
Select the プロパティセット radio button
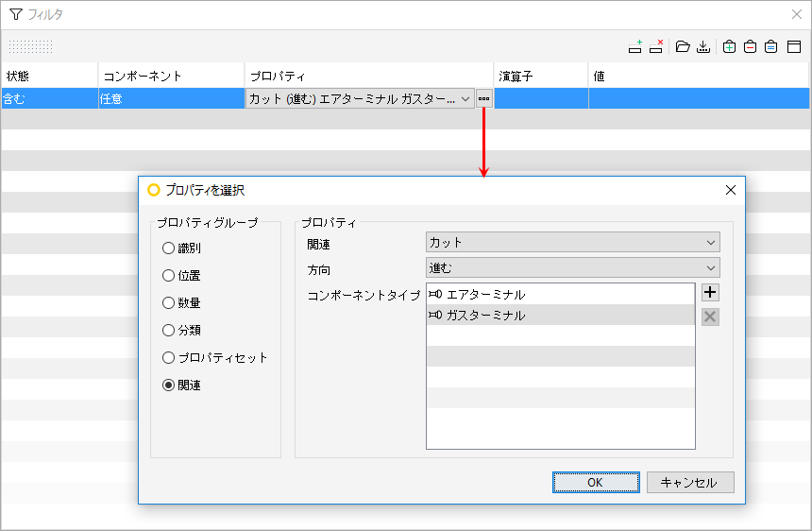point(168,357)
